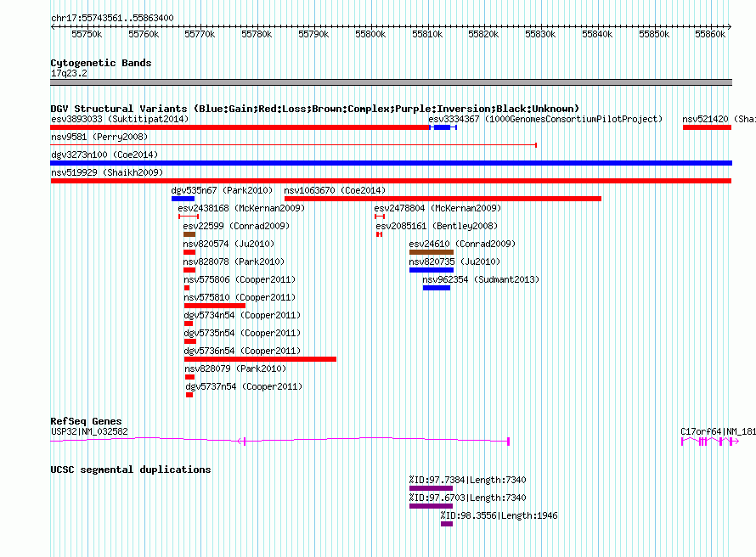Click the UCSC segmental duplications title
The image size is (756, 557).
pyautogui.click(x=131, y=470)
